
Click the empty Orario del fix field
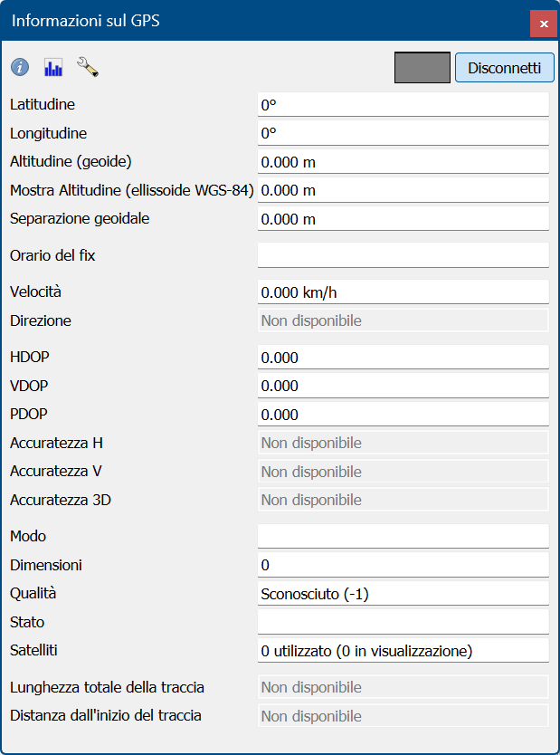(403, 255)
